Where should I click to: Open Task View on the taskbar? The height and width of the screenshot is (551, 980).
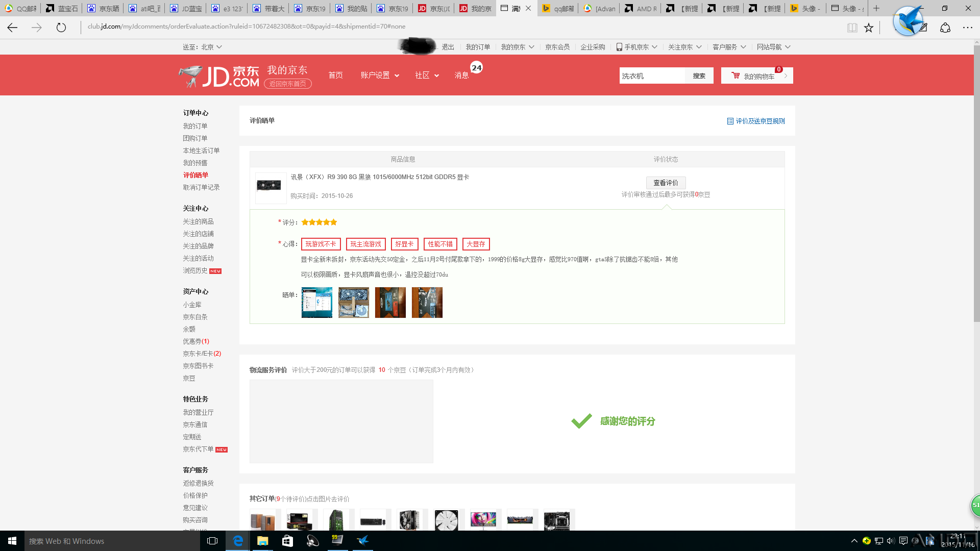click(212, 541)
